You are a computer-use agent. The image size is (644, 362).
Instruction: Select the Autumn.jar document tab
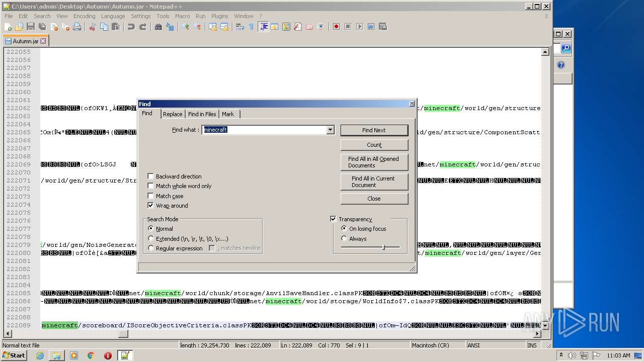click(25, 41)
